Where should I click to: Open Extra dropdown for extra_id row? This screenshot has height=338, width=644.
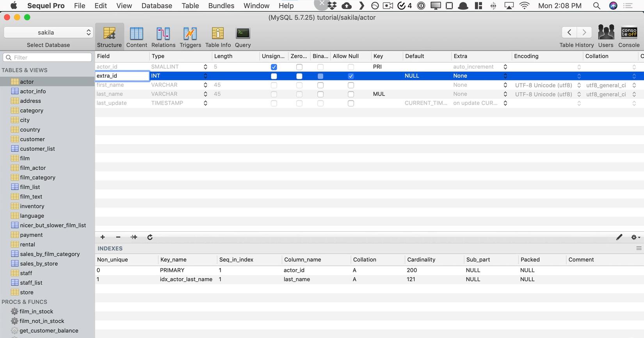click(505, 76)
